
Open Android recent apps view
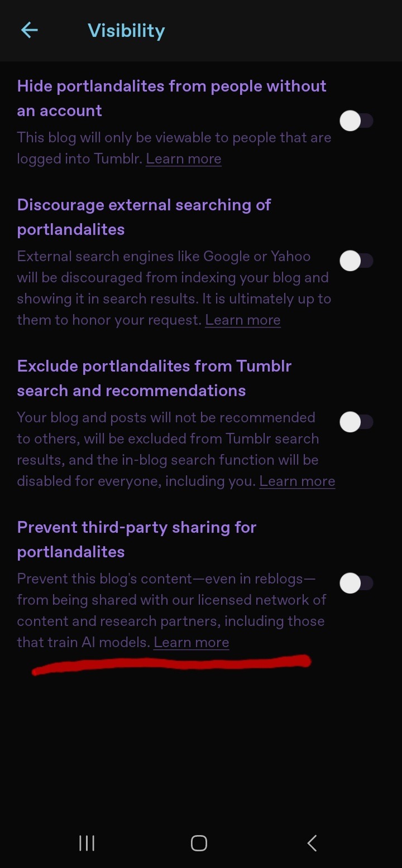(x=87, y=843)
